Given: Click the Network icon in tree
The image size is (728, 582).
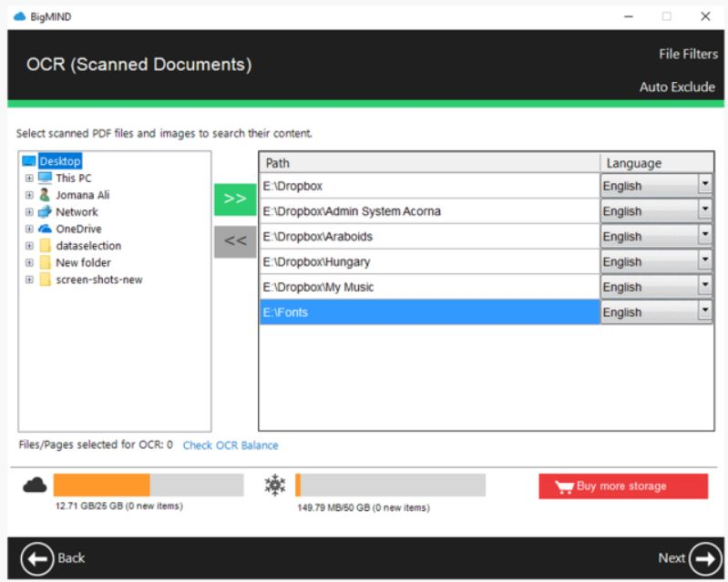Looking at the screenshot, I should [45, 211].
